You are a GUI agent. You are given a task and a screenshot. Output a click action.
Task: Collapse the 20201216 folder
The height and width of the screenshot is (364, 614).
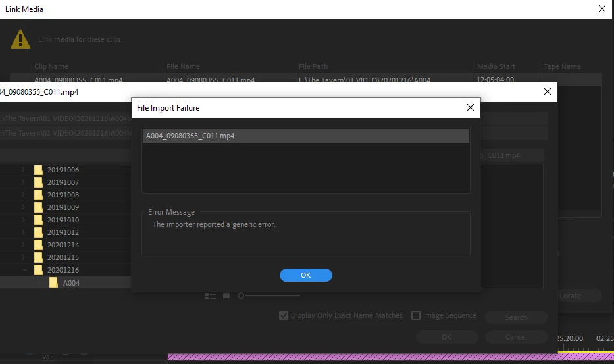(24, 270)
